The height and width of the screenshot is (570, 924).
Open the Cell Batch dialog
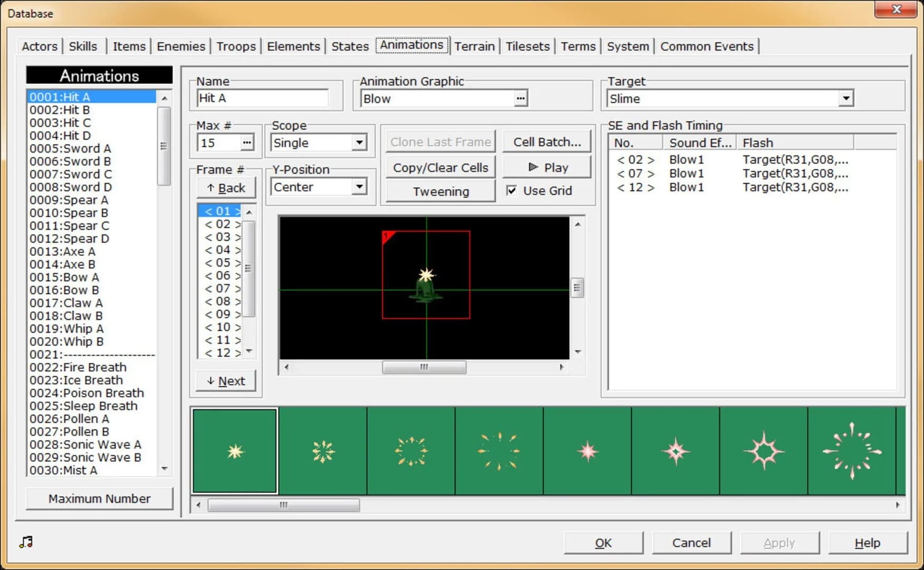(x=546, y=141)
